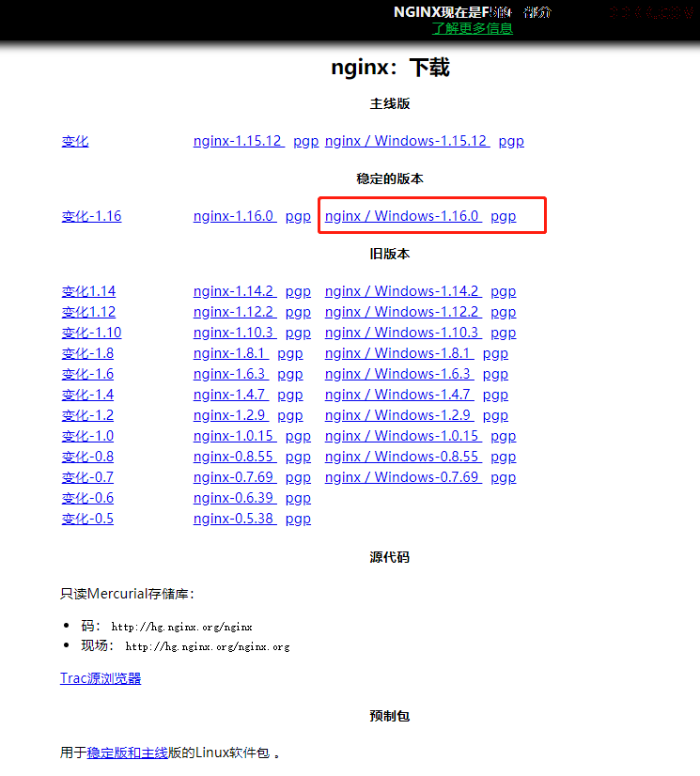Open the 变化1.14 changes link
This screenshot has height=776, width=700.
coord(88,291)
